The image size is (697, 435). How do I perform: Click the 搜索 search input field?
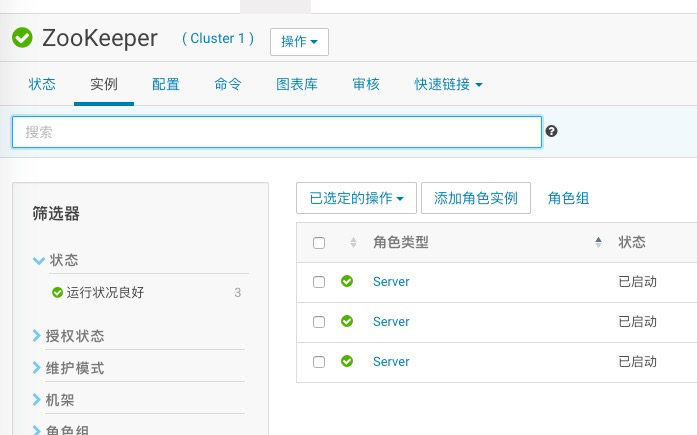tap(276, 132)
